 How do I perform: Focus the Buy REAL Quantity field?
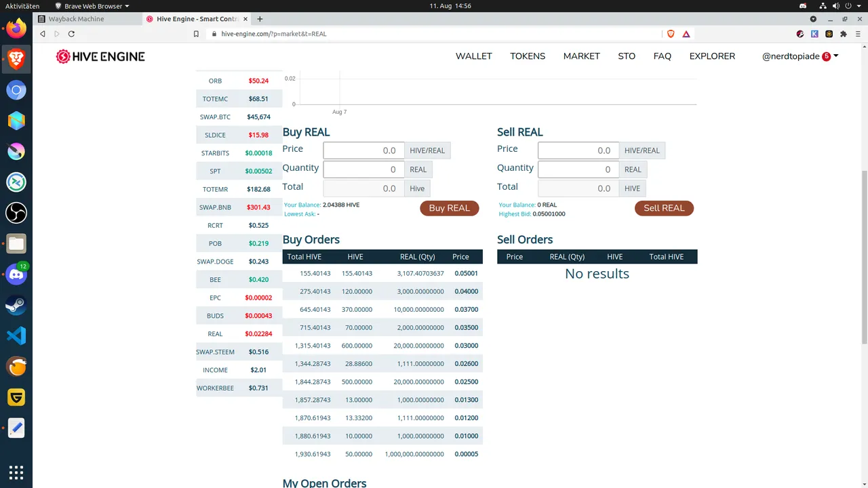pyautogui.click(x=363, y=169)
